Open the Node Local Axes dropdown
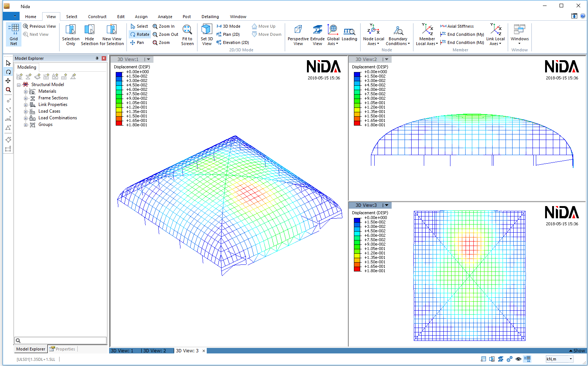This screenshot has width=588, height=366. (374, 35)
